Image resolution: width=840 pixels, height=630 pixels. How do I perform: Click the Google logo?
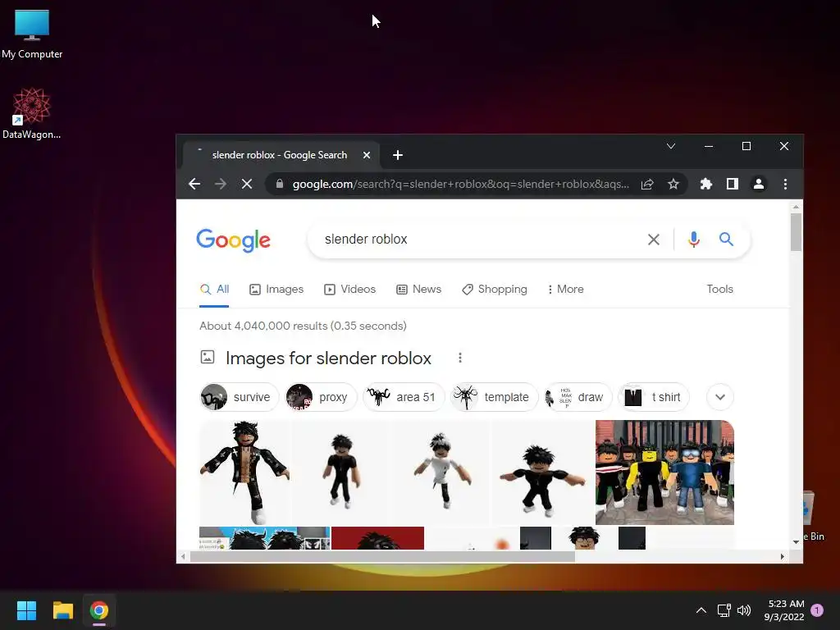point(234,240)
